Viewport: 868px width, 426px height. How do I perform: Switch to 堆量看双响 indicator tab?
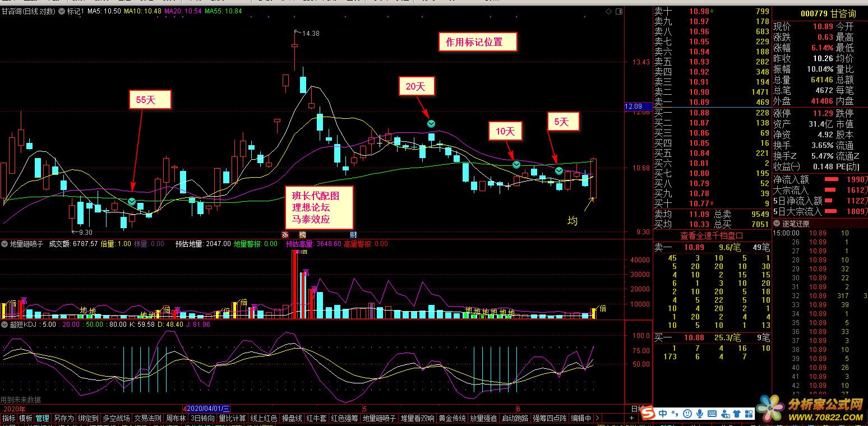[x=417, y=418]
